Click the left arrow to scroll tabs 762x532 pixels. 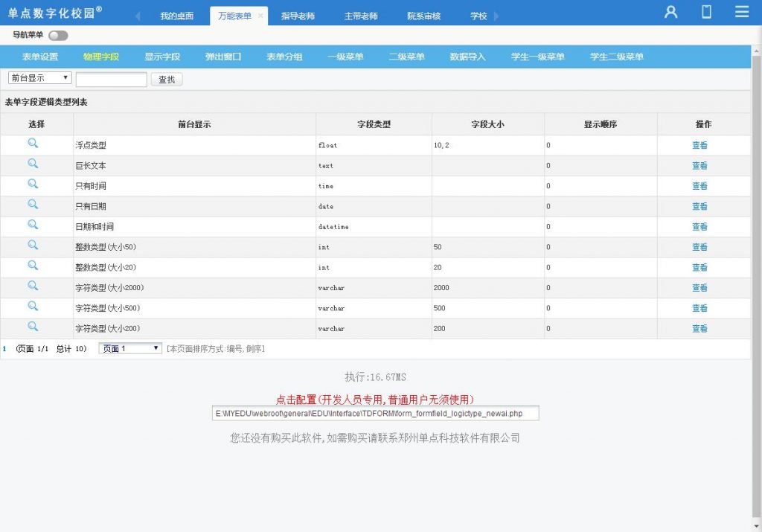pos(138,16)
